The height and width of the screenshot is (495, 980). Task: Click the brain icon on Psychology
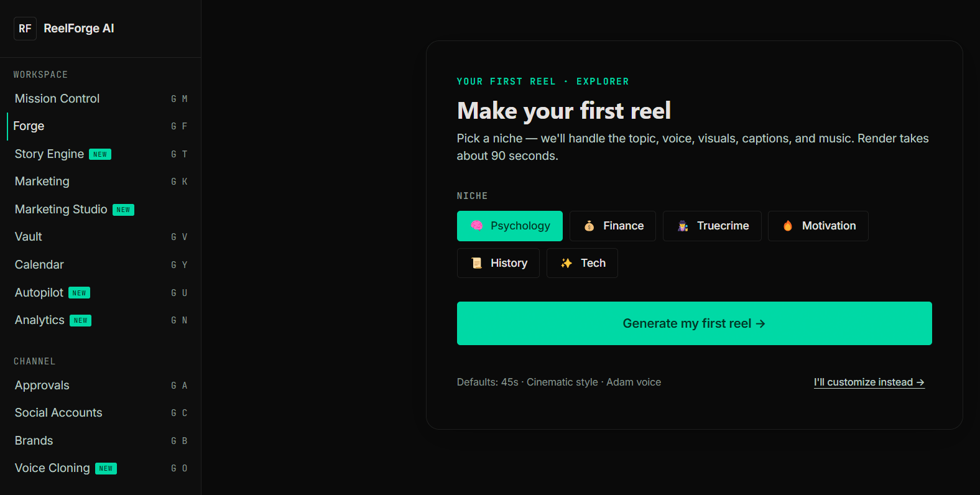pyautogui.click(x=476, y=226)
